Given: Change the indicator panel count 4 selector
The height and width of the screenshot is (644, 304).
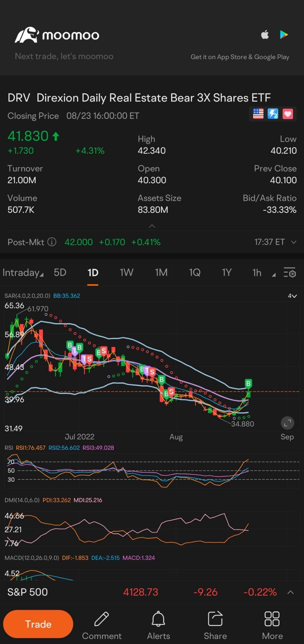Looking at the screenshot, I should click(x=292, y=296).
